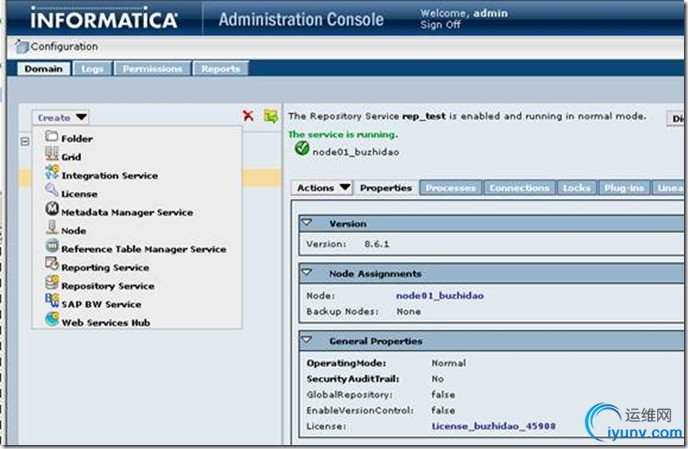Click the SecurityAuditTrail value No
The width and height of the screenshot is (688, 449).
pos(437,379)
